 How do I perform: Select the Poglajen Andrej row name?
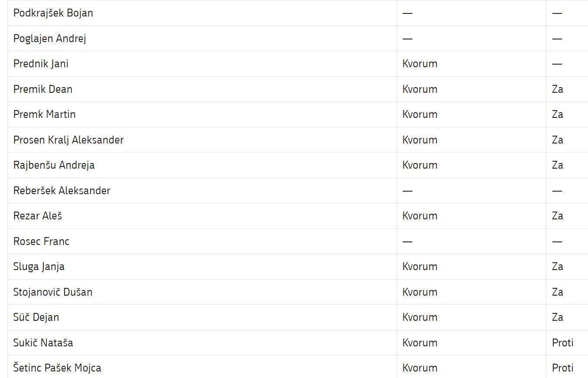pyautogui.click(x=50, y=39)
